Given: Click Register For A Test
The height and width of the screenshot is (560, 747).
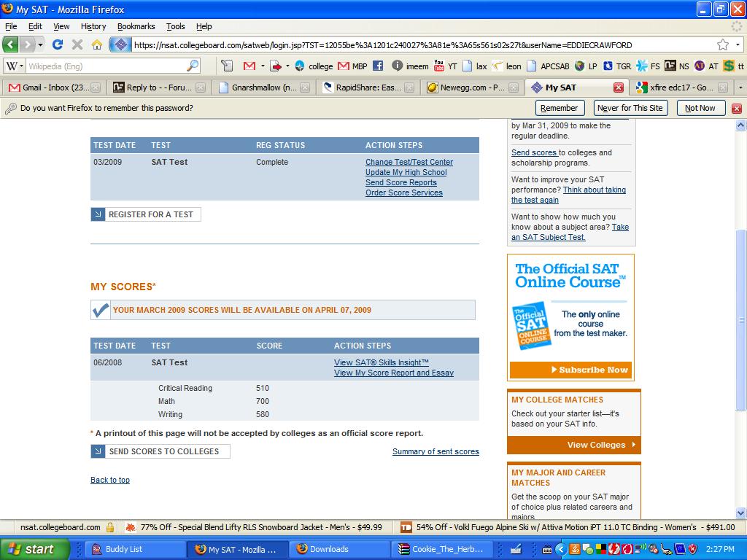Looking at the screenshot, I should (145, 214).
